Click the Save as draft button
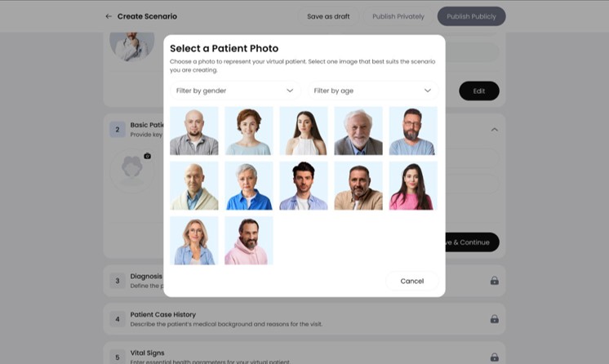Image resolution: width=609 pixels, height=364 pixels. pos(328,16)
